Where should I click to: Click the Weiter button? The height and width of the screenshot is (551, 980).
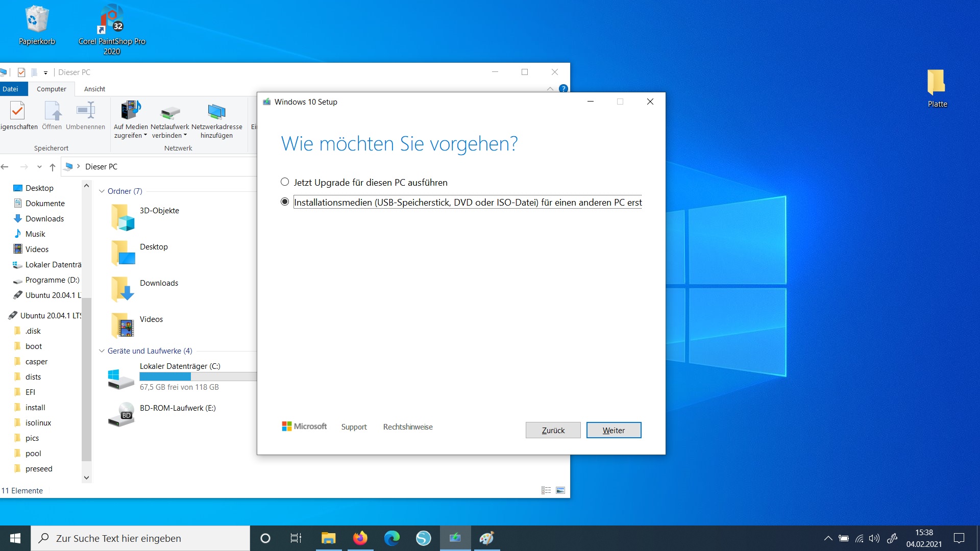pyautogui.click(x=614, y=430)
